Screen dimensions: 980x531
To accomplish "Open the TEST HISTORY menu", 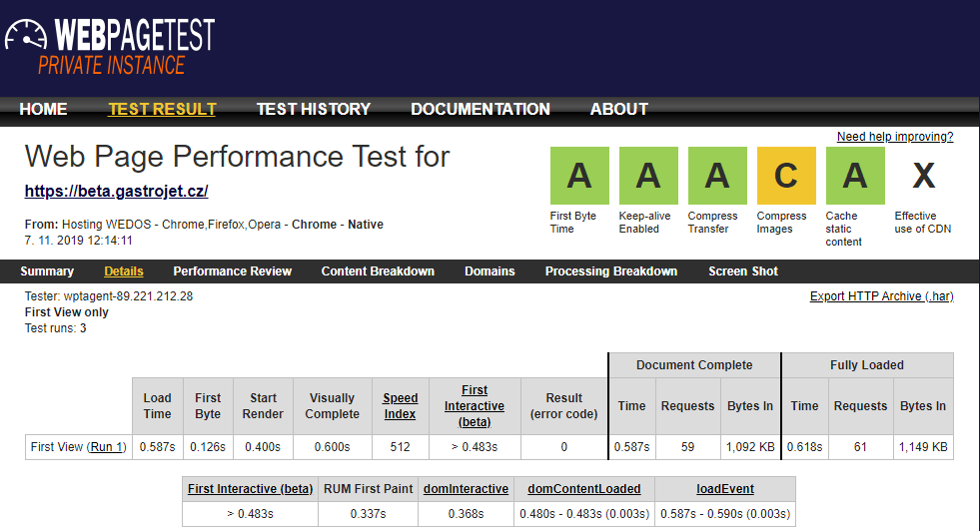I will (x=313, y=110).
